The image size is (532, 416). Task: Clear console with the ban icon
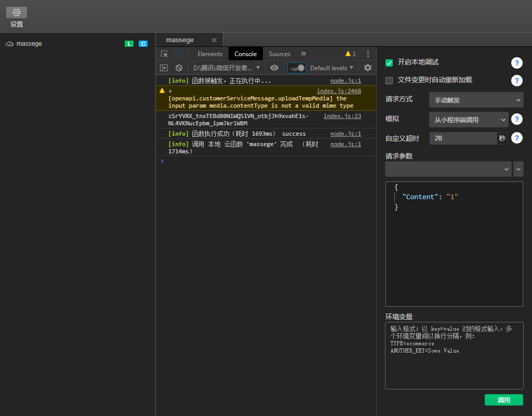179,68
